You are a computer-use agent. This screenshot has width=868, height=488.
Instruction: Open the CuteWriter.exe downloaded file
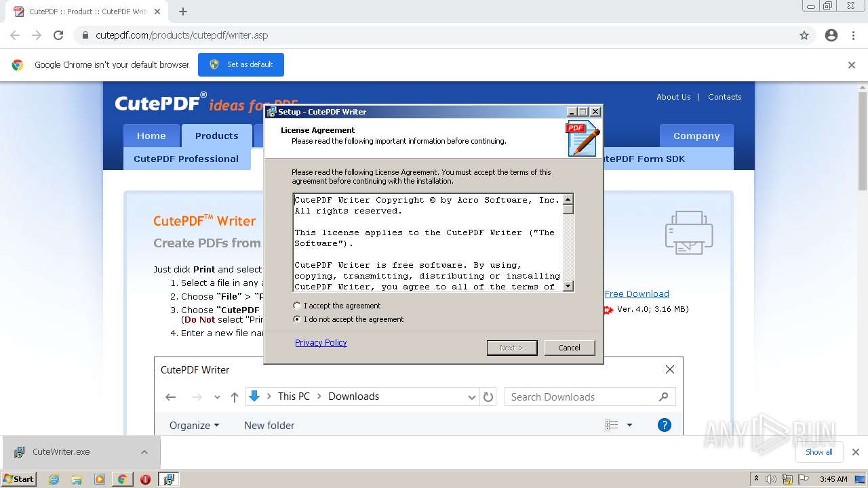[61, 452]
